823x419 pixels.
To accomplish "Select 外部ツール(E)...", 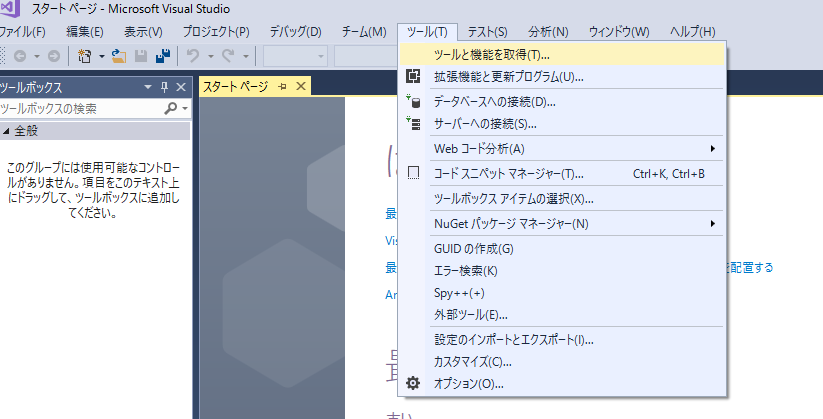I will click(x=562, y=315).
